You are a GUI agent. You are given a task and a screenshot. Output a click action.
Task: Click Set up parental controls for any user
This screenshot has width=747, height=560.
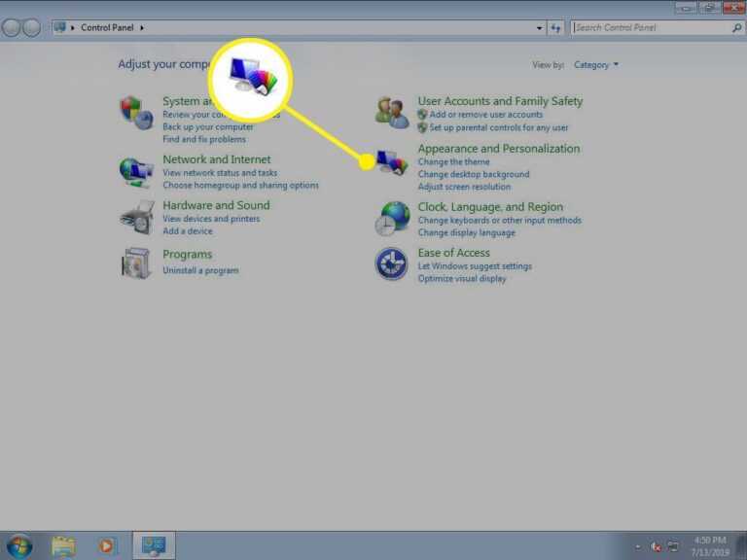499,127
